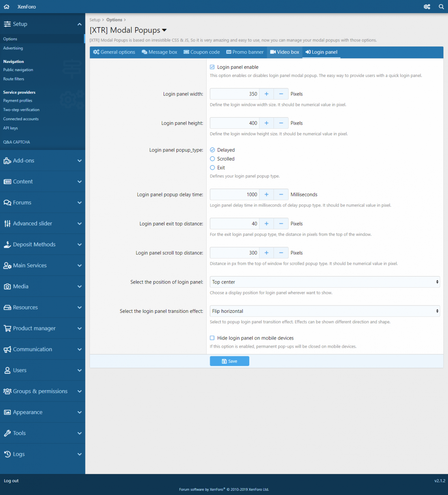Open the search magnifier icon
This screenshot has height=495, width=448.
(441, 7)
